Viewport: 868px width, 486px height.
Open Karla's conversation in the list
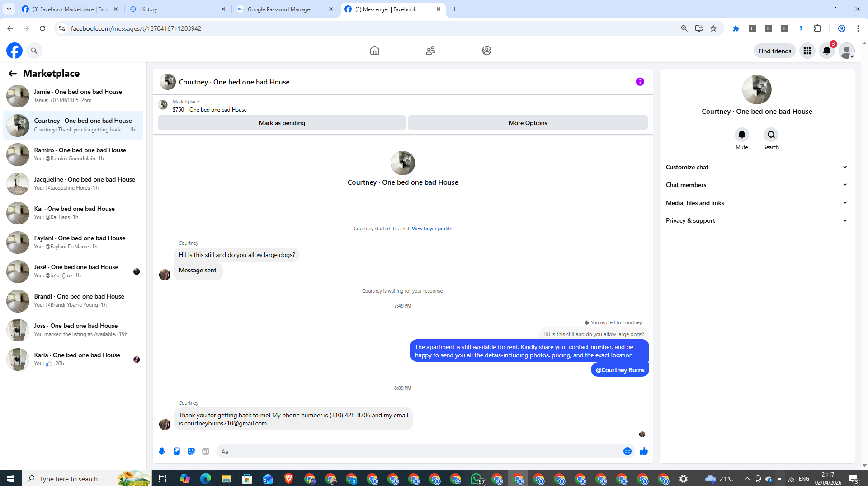tap(73, 359)
